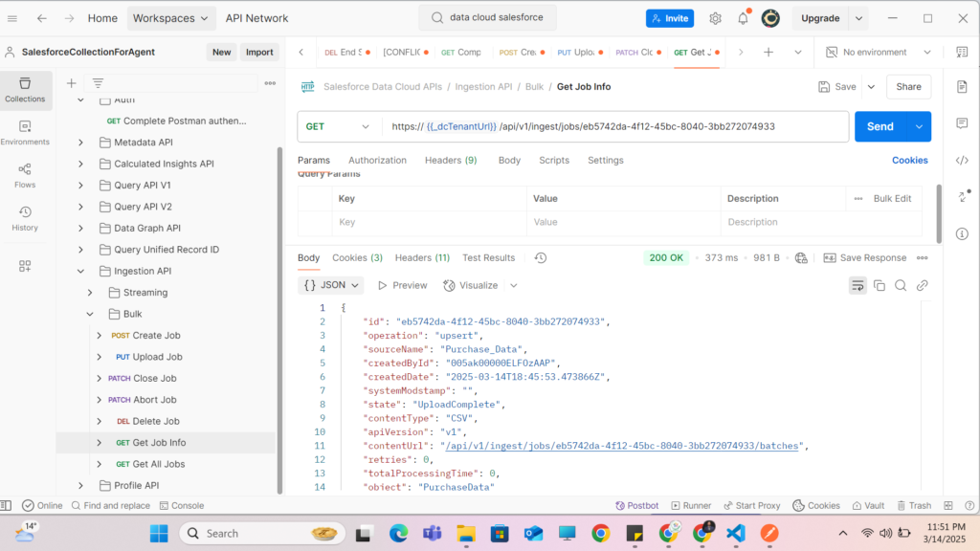
Task: Click the search response icon
Action: tap(901, 285)
